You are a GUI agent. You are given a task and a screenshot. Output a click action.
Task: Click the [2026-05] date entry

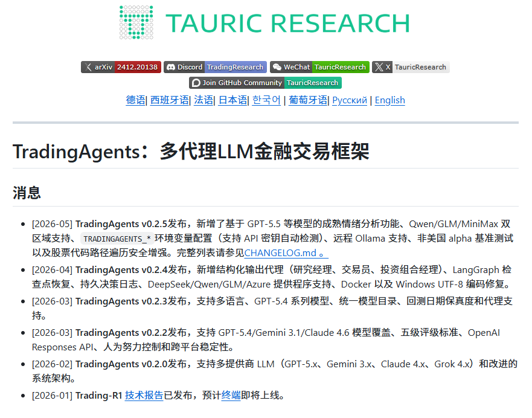coord(53,224)
